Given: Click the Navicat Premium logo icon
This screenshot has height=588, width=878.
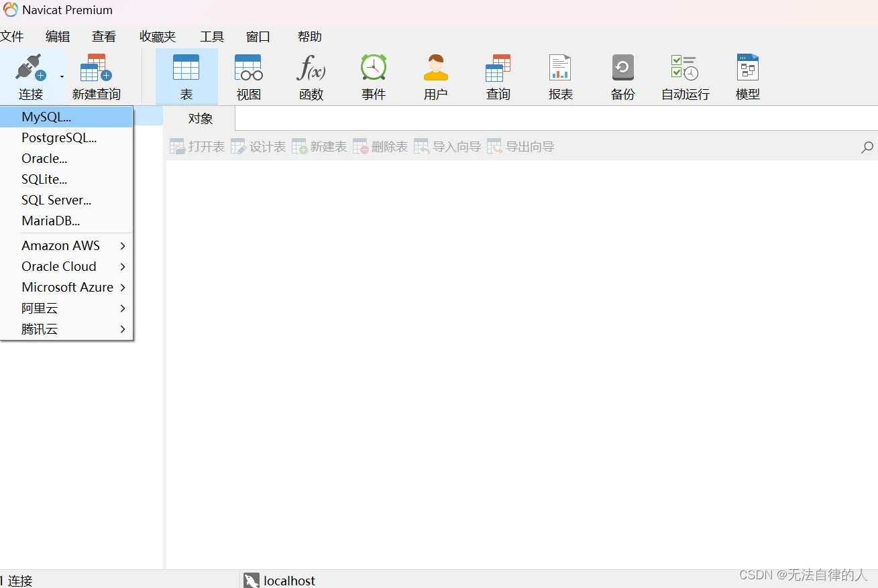Looking at the screenshot, I should tap(11, 10).
